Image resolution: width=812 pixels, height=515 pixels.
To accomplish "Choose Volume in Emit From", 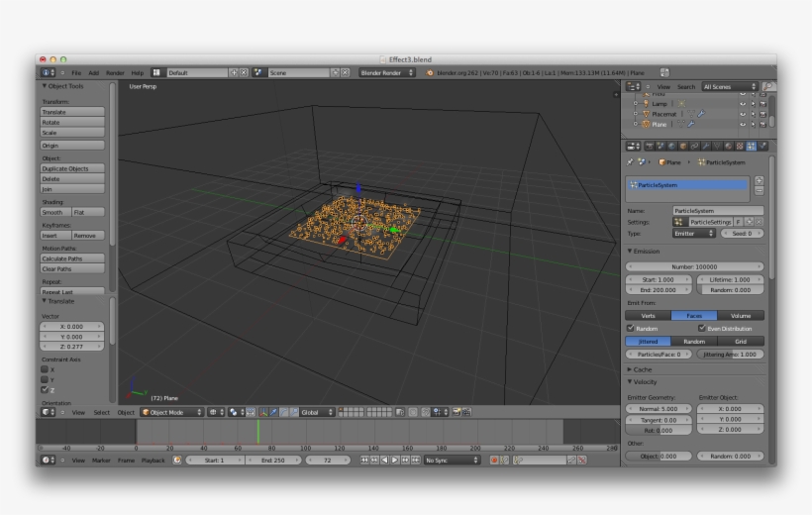I will [741, 316].
